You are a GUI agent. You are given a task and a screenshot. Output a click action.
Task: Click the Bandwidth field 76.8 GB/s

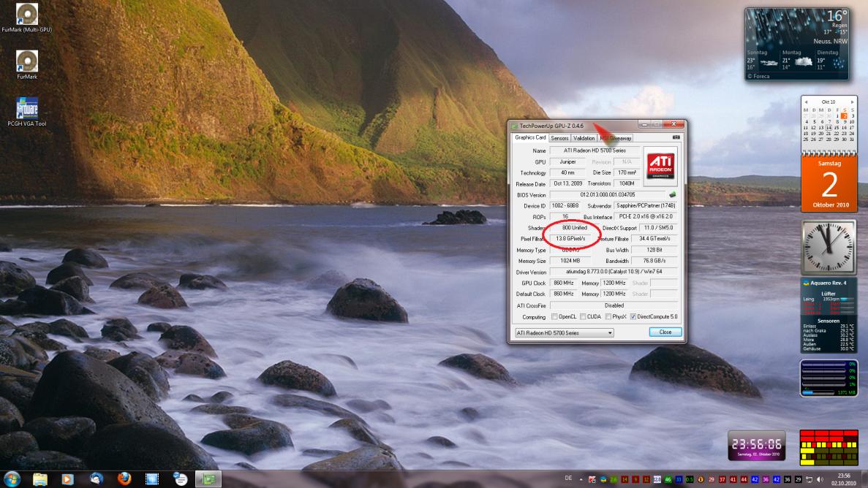(x=654, y=261)
